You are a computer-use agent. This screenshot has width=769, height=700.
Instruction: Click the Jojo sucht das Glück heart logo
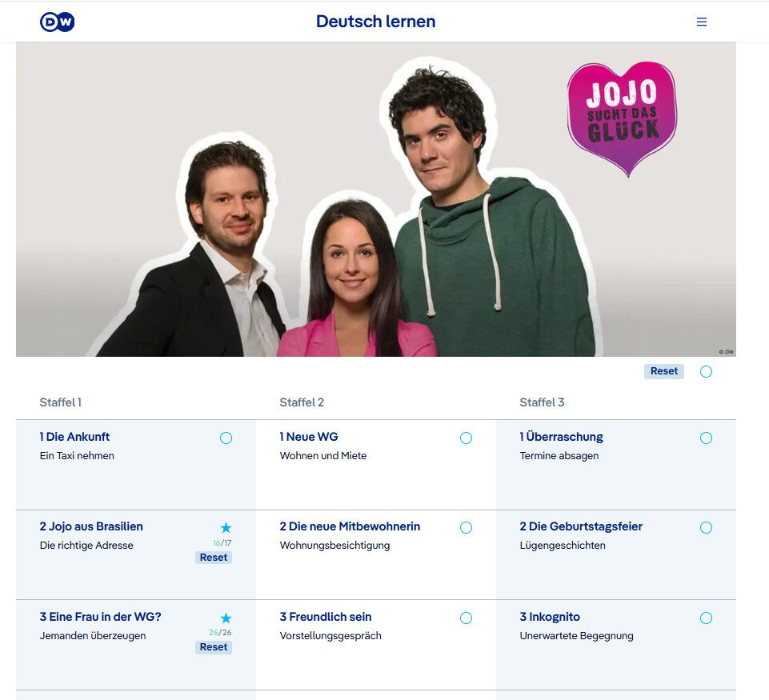tap(623, 118)
